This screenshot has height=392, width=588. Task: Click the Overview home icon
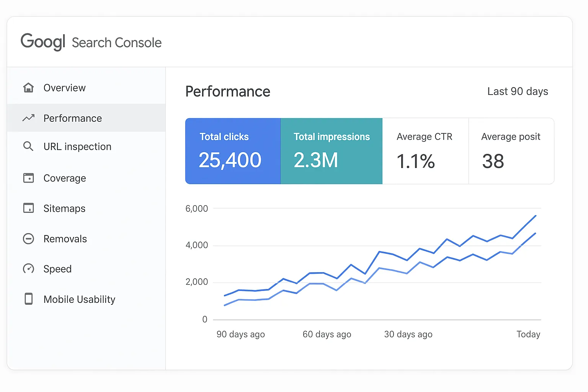28,87
